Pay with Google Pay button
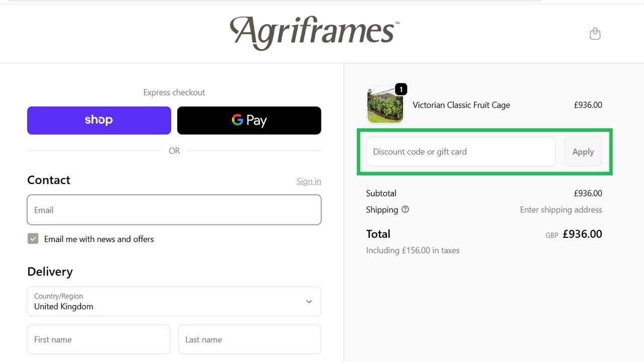644x362 pixels. [x=249, y=120]
